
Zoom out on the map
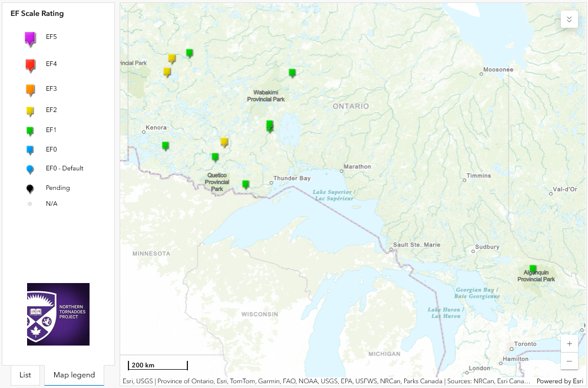569,361
